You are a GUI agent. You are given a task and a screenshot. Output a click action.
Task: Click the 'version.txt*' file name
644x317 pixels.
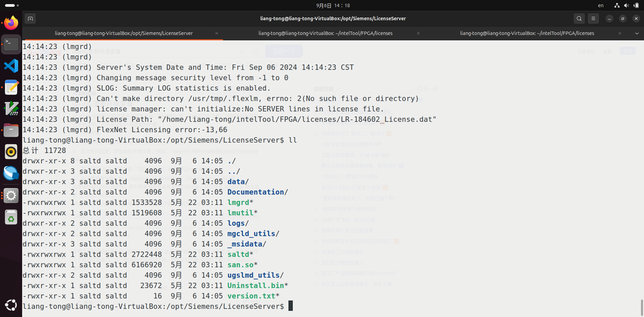[253, 296]
